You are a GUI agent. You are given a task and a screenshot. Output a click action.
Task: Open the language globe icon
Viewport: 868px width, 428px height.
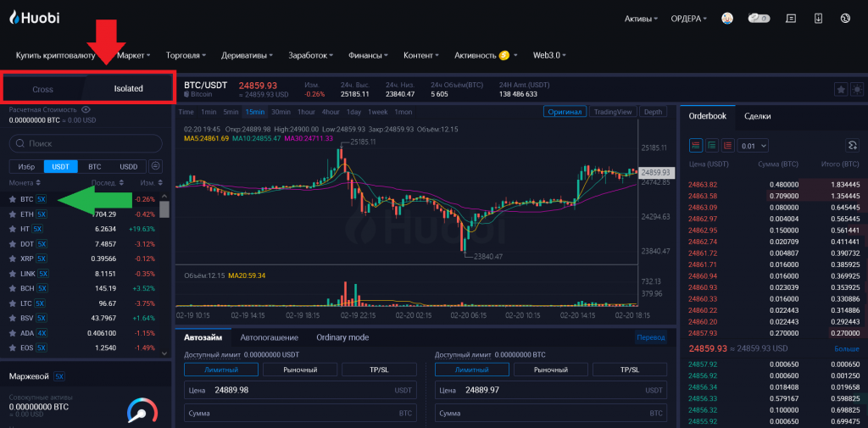click(x=845, y=19)
